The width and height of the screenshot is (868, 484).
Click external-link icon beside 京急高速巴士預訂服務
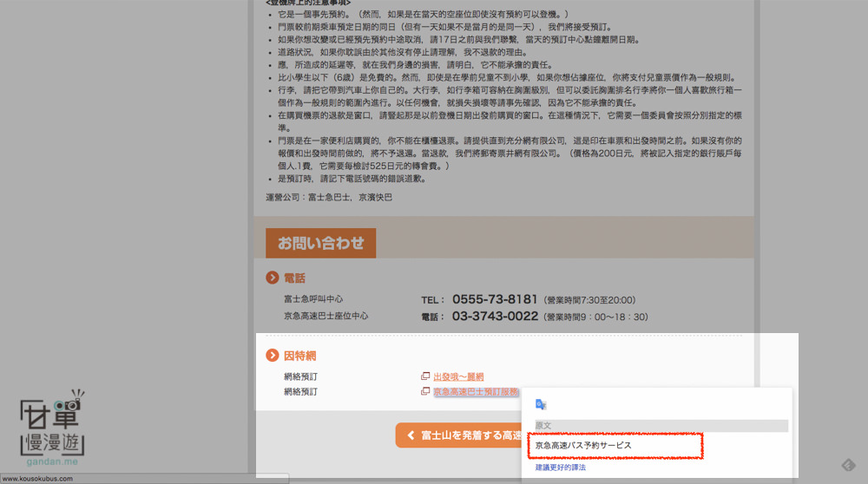coord(425,391)
